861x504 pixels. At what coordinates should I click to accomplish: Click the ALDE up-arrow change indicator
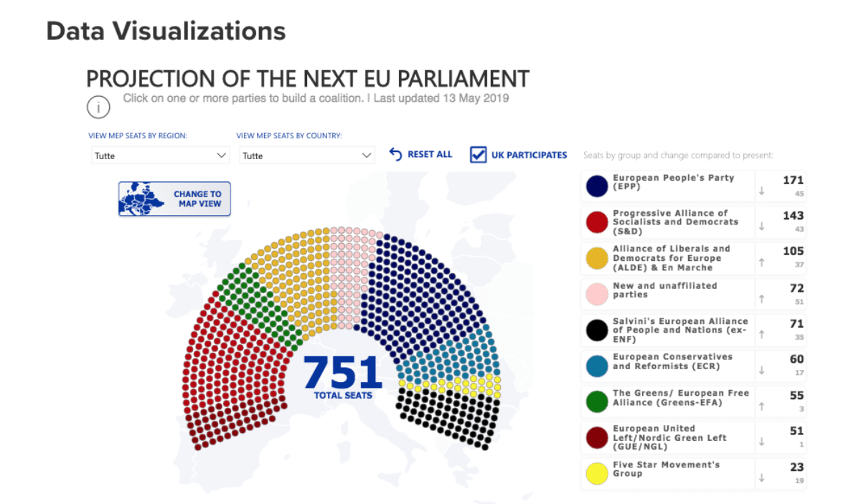click(761, 262)
